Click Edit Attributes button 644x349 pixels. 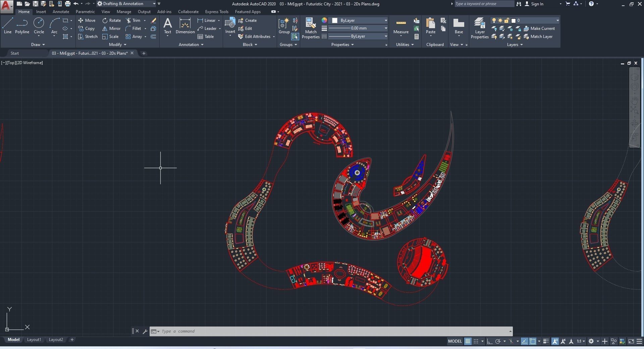(x=254, y=37)
